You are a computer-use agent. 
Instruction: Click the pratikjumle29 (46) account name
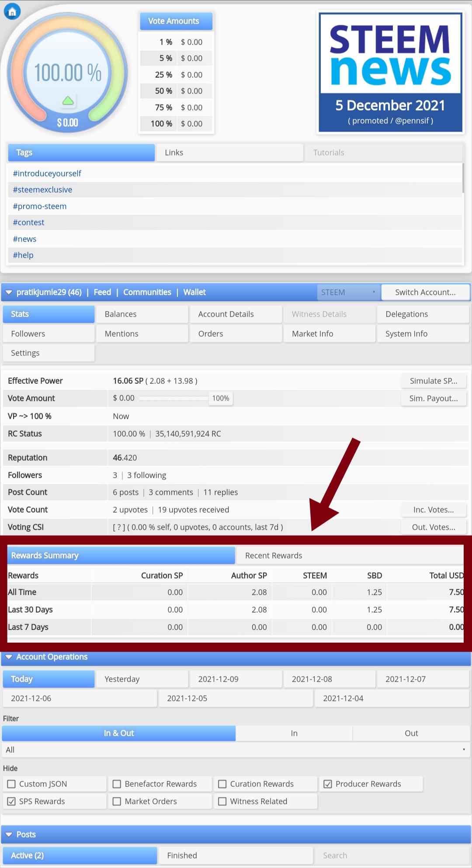click(x=49, y=293)
